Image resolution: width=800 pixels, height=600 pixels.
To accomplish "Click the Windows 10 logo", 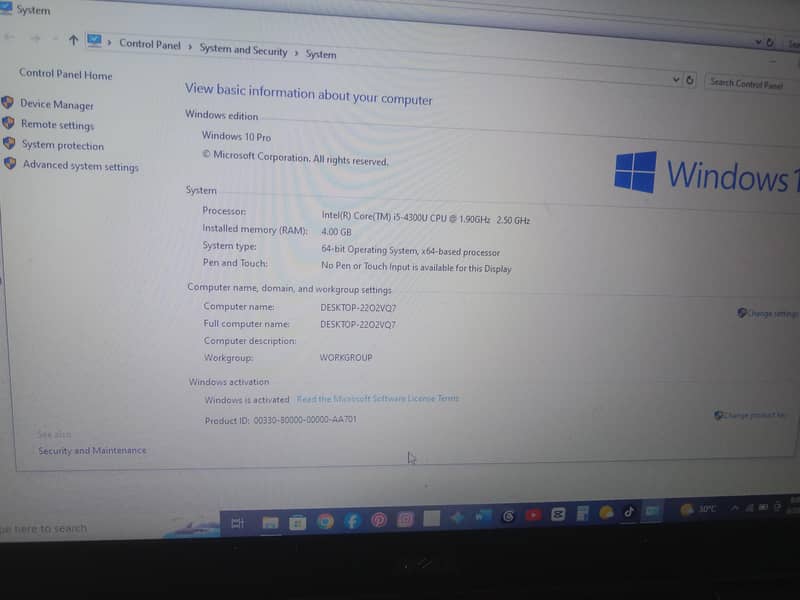I will coord(707,173).
